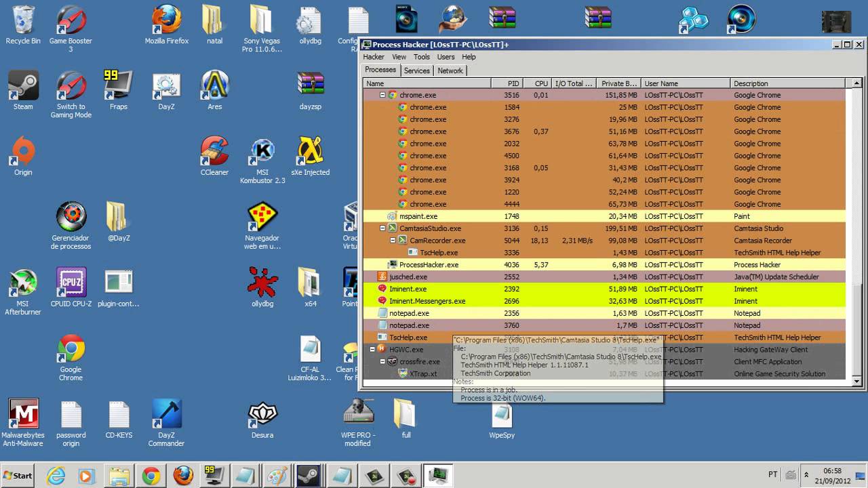Select the DayZ desktop shortcut
This screenshot has height=488, width=868.
point(167,91)
